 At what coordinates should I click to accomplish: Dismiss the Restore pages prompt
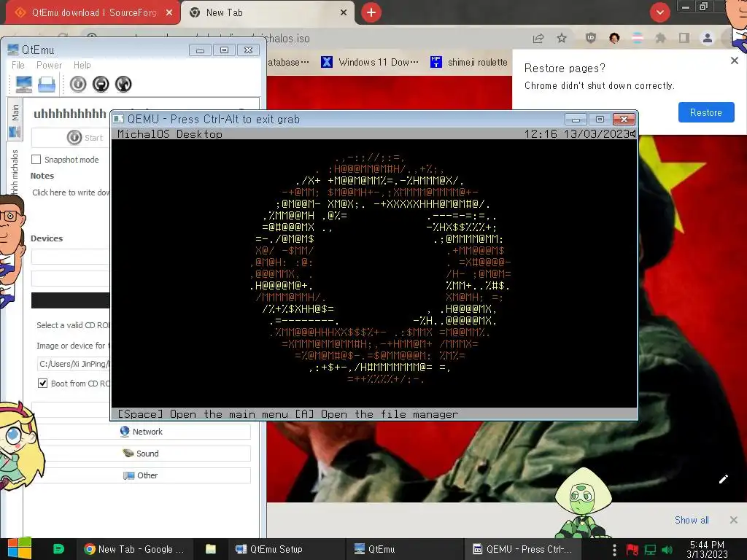735,61
